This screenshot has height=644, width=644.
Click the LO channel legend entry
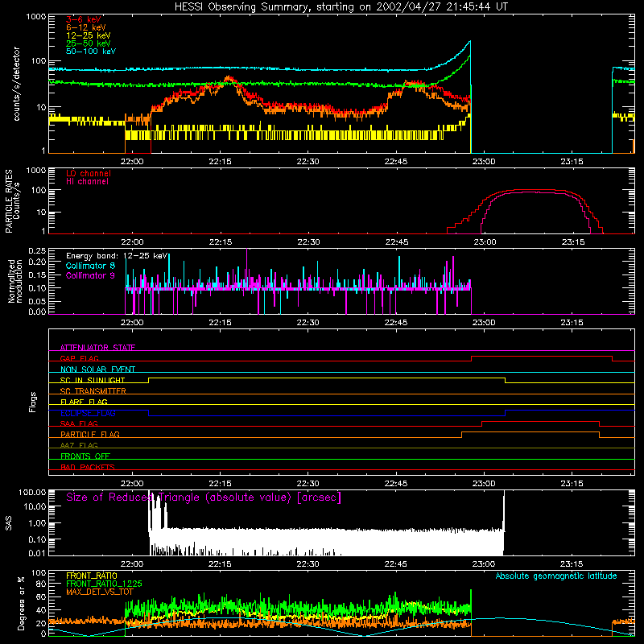point(89,173)
